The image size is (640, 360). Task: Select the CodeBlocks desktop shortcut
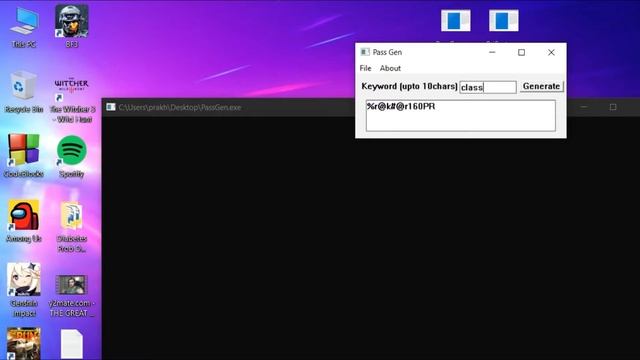24,156
